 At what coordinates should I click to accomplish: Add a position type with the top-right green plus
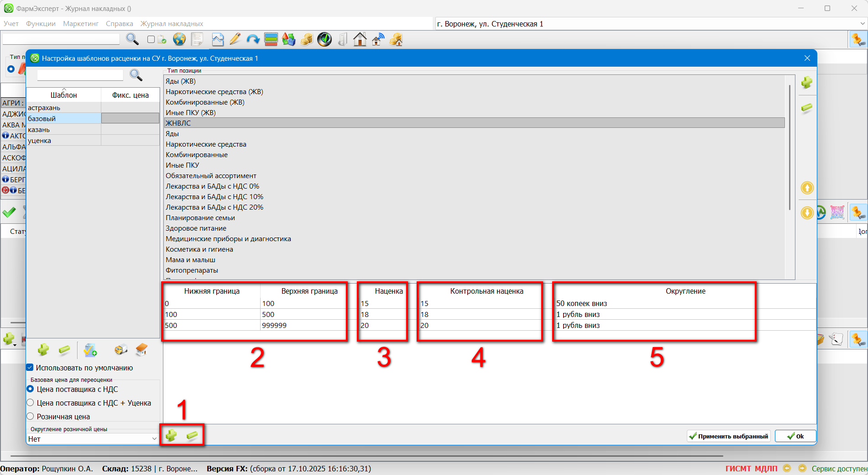coord(807,83)
